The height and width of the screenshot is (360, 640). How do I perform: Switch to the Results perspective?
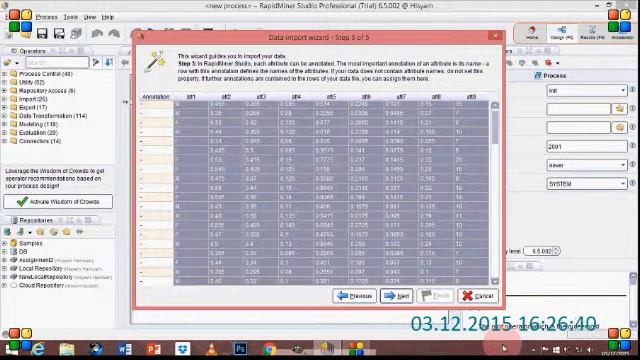(592, 33)
